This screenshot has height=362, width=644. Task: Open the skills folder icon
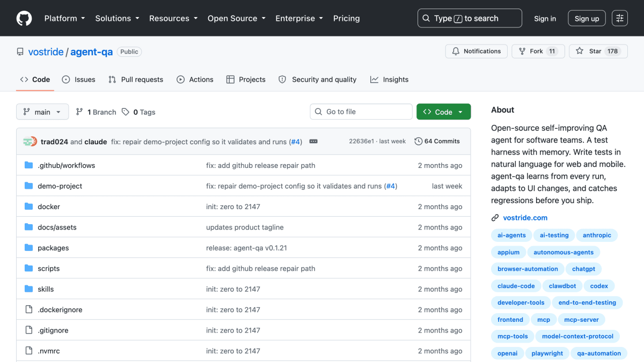coord(29,289)
